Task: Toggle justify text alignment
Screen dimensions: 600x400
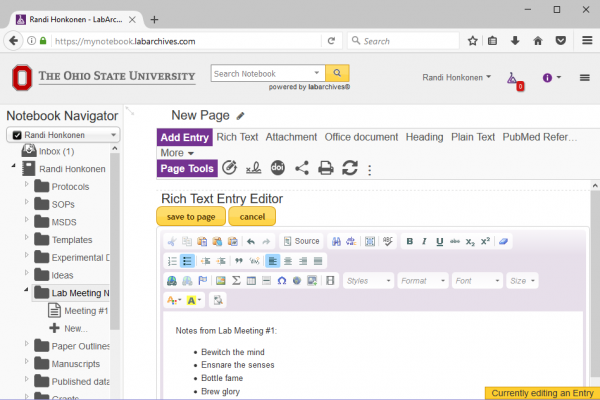Action: (318, 261)
